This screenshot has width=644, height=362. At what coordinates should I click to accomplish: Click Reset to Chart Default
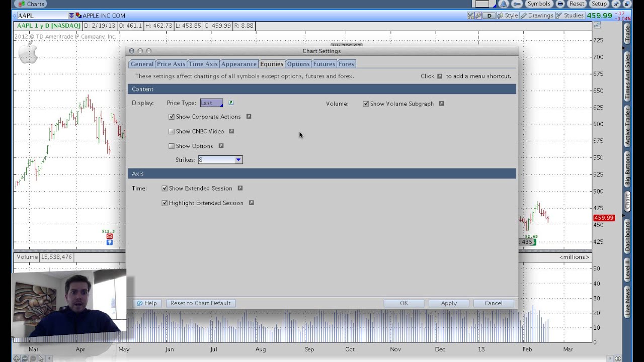[x=201, y=303]
